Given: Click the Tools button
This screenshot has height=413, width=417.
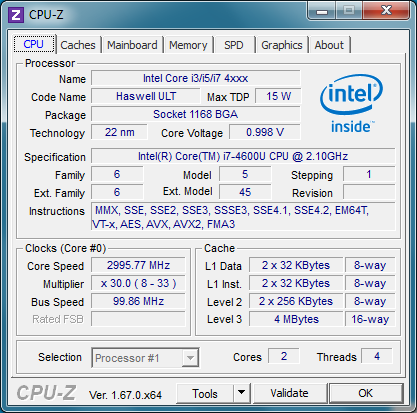Looking at the screenshot, I should [x=205, y=393].
